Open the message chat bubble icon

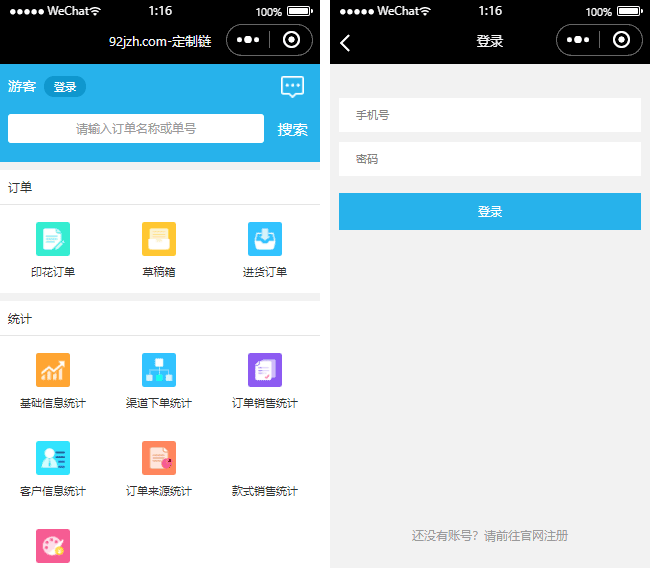coord(292,86)
